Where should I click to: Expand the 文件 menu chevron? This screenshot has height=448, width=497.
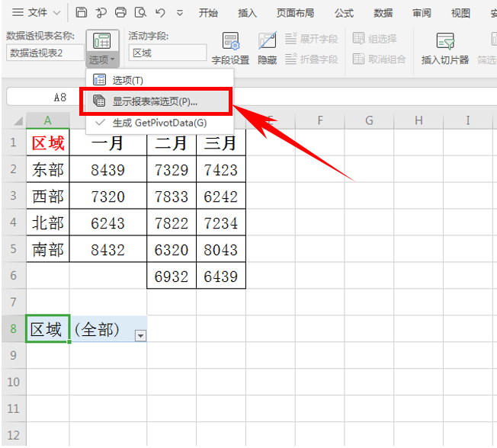pyautogui.click(x=56, y=13)
